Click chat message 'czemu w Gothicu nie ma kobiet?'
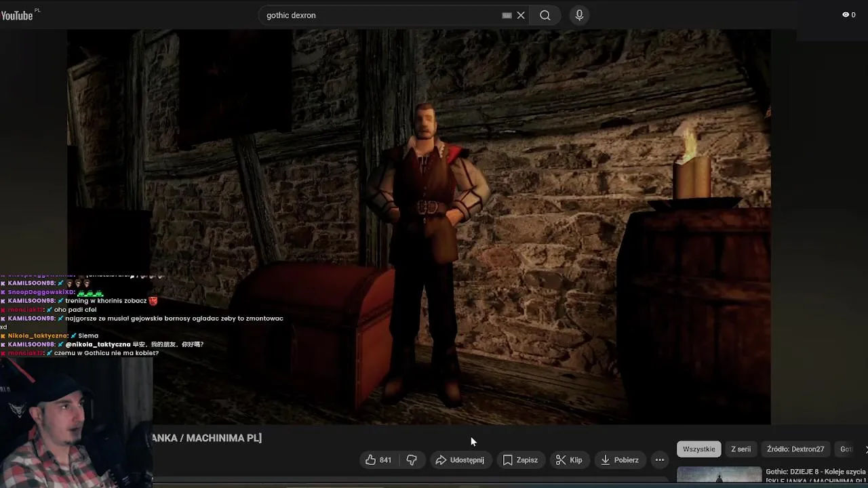Image resolution: width=868 pixels, height=488 pixels. 106,353
